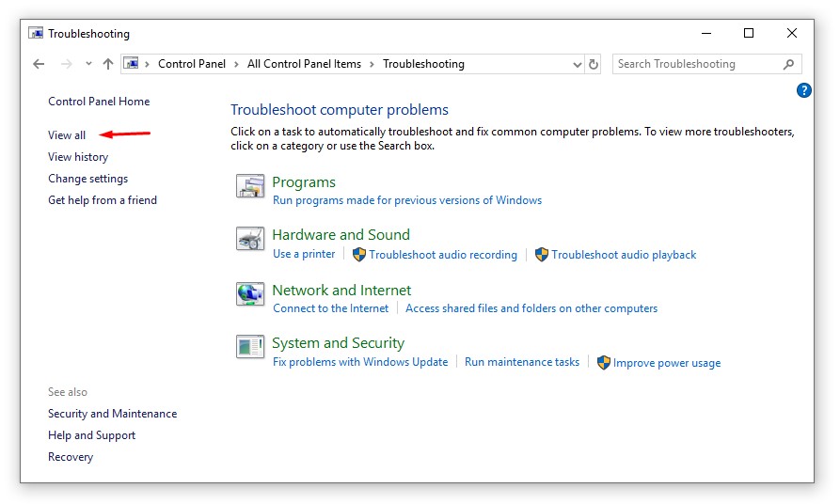Click the search magnifier icon
This screenshot has height=504, width=840.
click(x=788, y=64)
